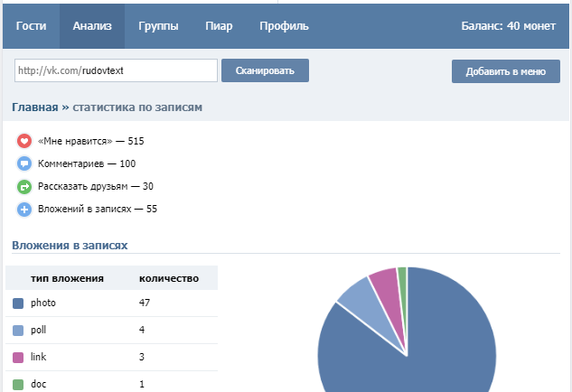Click the Вложений в записях — 55 text
Image resolution: width=572 pixels, height=392 pixels.
[98, 209]
